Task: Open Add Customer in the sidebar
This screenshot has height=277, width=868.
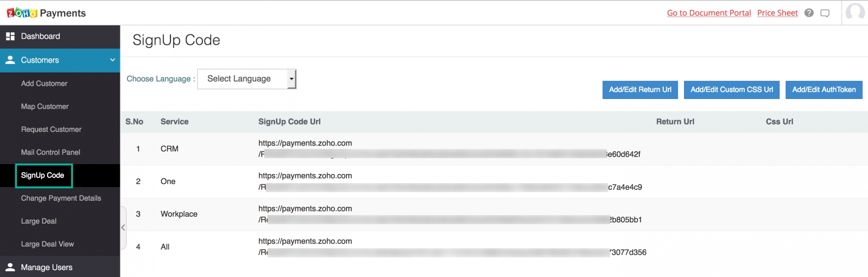Action: [x=44, y=83]
